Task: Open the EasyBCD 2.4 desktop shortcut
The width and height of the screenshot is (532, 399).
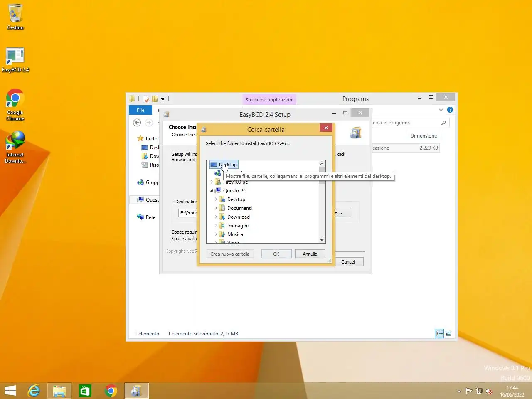Action: pos(15,60)
